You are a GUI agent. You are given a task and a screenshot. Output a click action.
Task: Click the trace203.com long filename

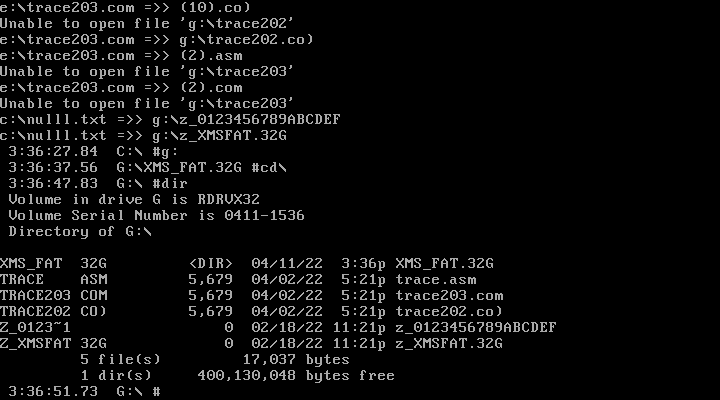[x=449, y=296]
